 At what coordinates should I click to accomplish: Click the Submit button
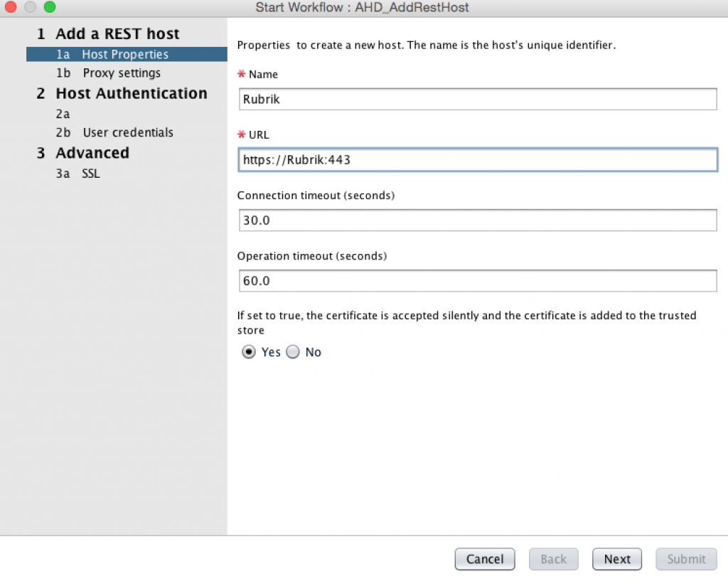686,559
